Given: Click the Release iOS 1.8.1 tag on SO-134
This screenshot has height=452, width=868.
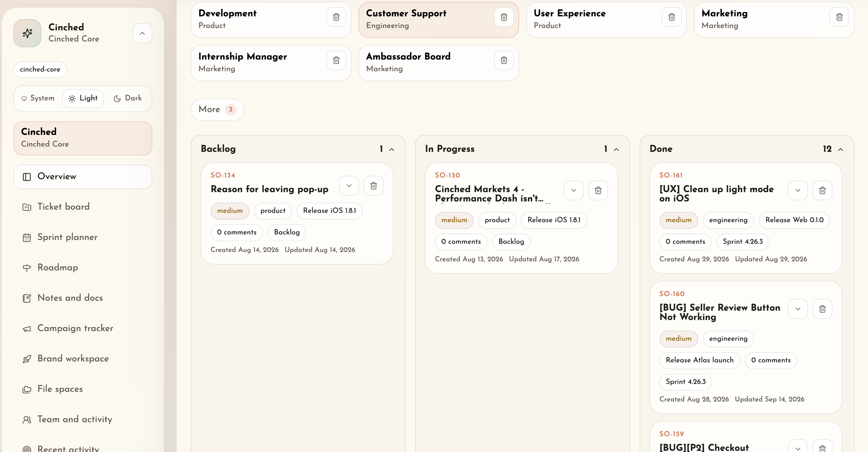Looking at the screenshot, I should point(329,211).
